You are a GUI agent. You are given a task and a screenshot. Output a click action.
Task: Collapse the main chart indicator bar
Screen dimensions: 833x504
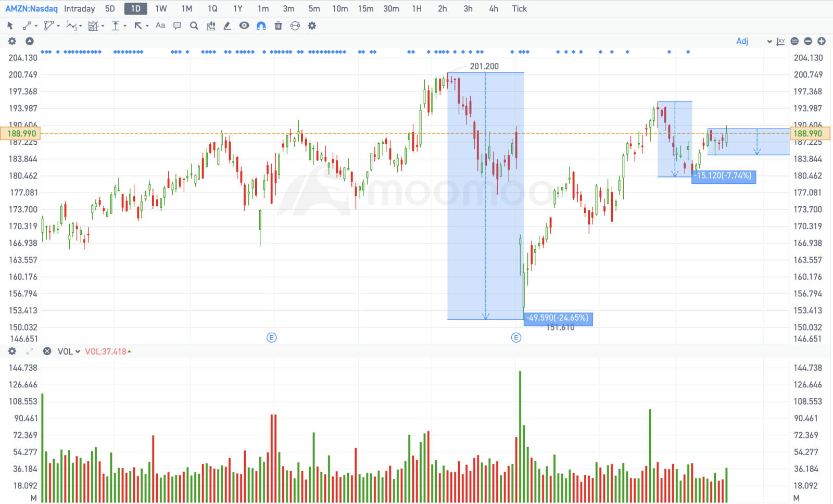click(30, 41)
